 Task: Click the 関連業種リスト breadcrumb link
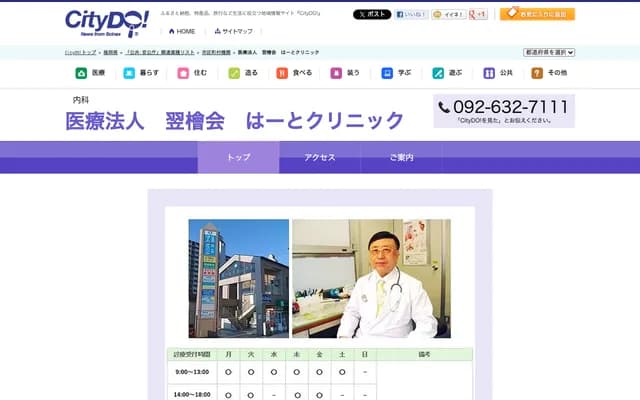(x=160, y=53)
